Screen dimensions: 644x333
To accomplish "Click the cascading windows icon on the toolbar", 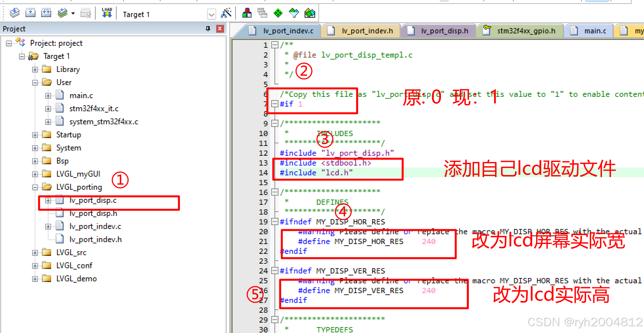I will click(x=262, y=13).
